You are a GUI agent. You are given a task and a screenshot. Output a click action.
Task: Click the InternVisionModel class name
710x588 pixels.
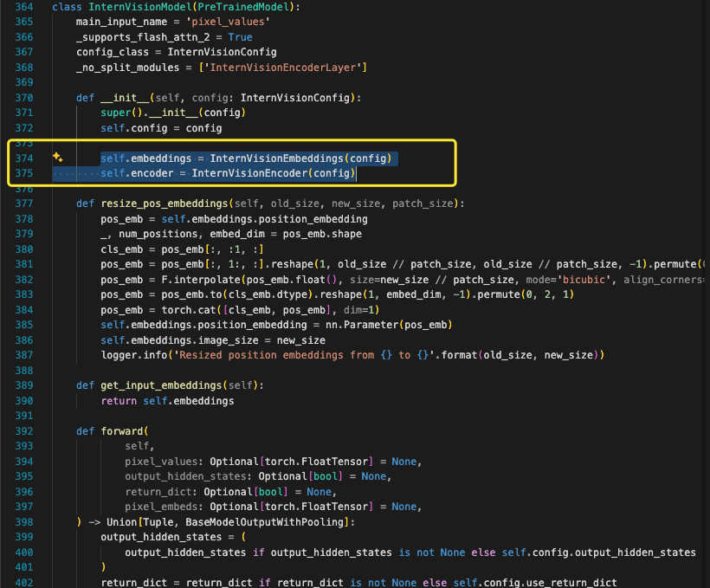point(128,7)
